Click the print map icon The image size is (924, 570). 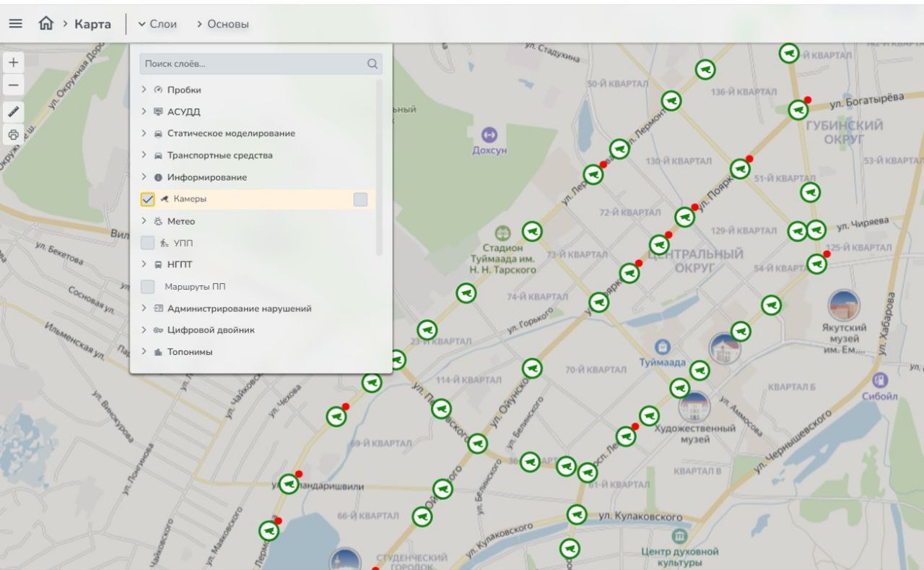14,135
